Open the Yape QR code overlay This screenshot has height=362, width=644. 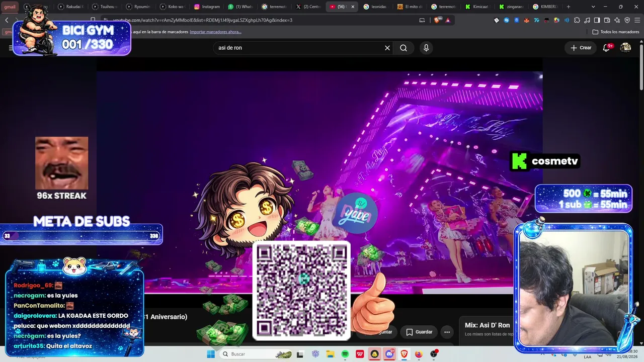[301, 291]
